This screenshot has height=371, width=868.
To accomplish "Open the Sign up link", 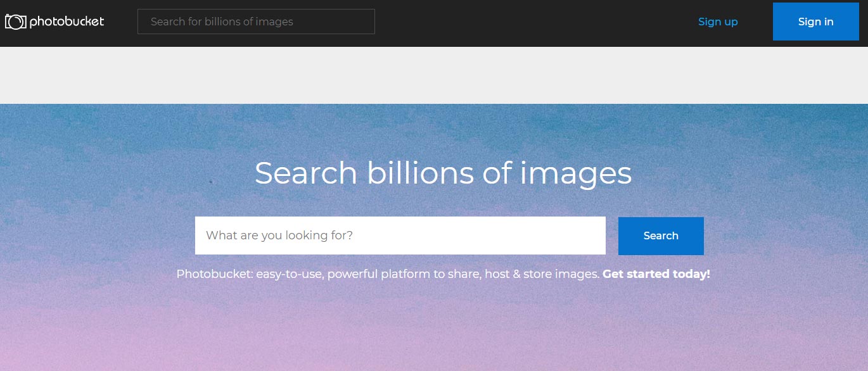I will click(x=718, y=22).
